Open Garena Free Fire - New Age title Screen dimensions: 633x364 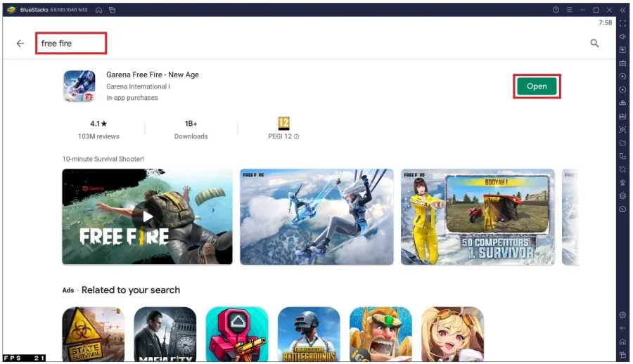[x=152, y=74]
